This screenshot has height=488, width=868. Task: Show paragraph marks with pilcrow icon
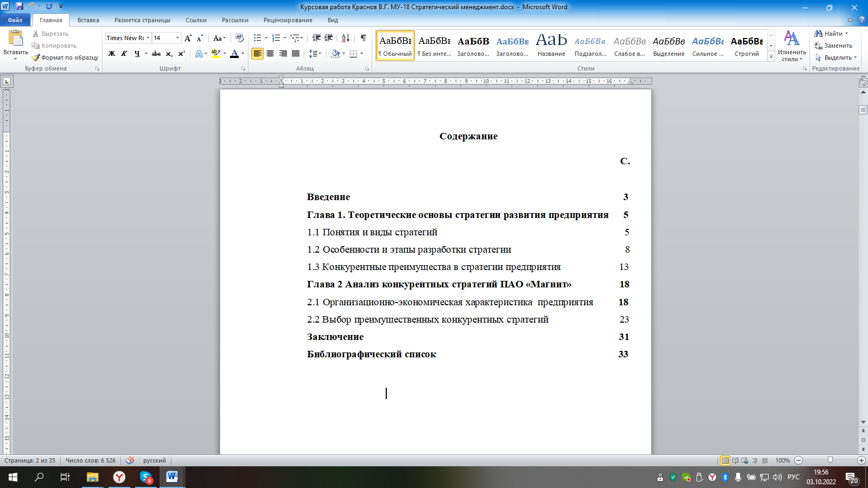[363, 38]
